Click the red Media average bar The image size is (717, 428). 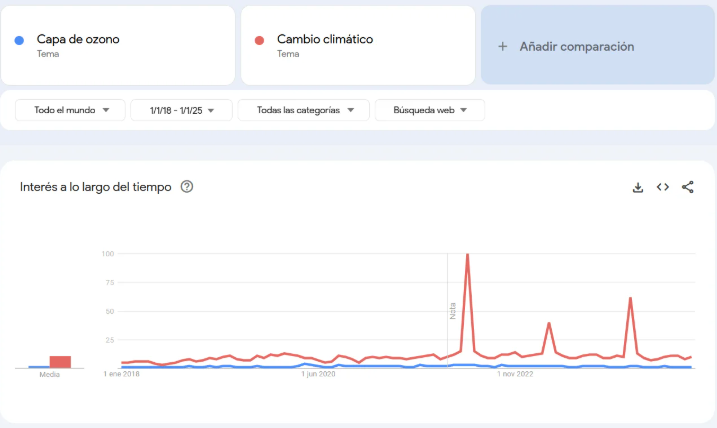click(x=60, y=361)
